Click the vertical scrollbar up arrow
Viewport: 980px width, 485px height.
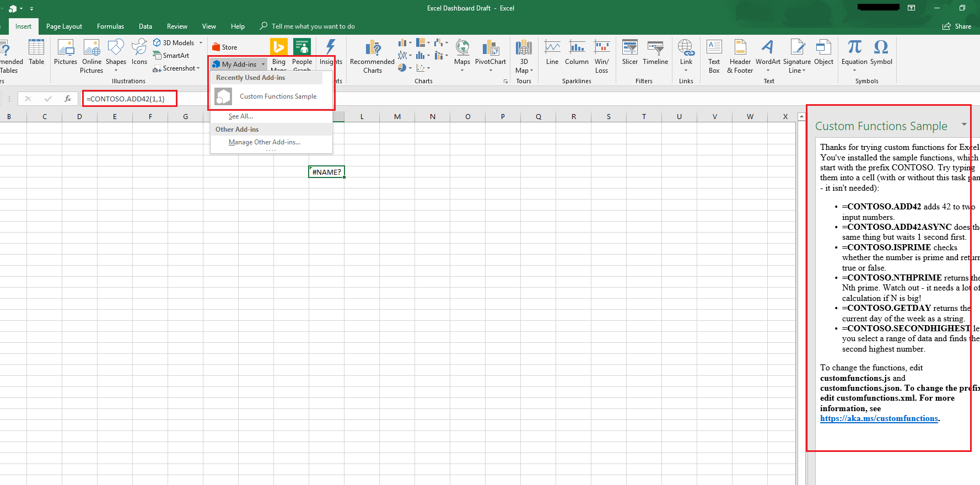pos(801,117)
